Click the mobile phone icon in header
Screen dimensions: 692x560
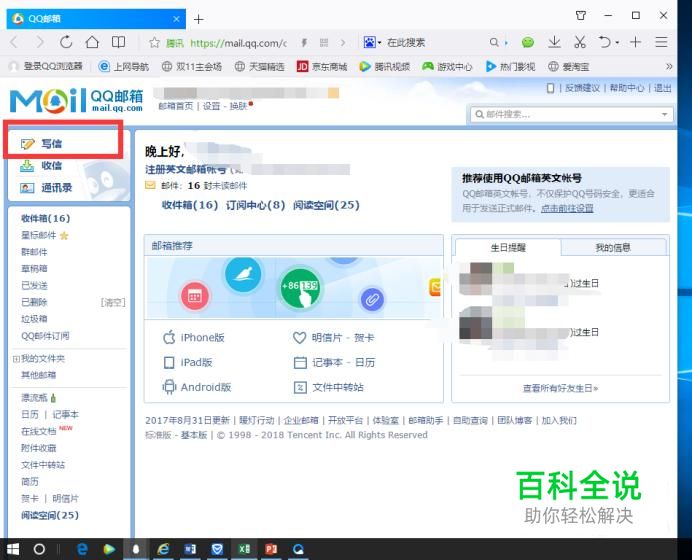pos(550,88)
